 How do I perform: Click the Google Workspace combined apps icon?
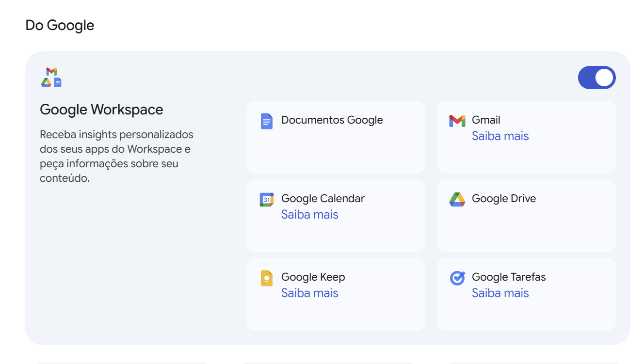[x=51, y=78]
